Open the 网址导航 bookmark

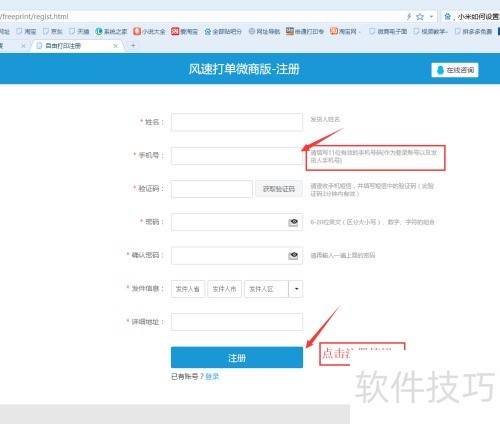pos(264,31)
